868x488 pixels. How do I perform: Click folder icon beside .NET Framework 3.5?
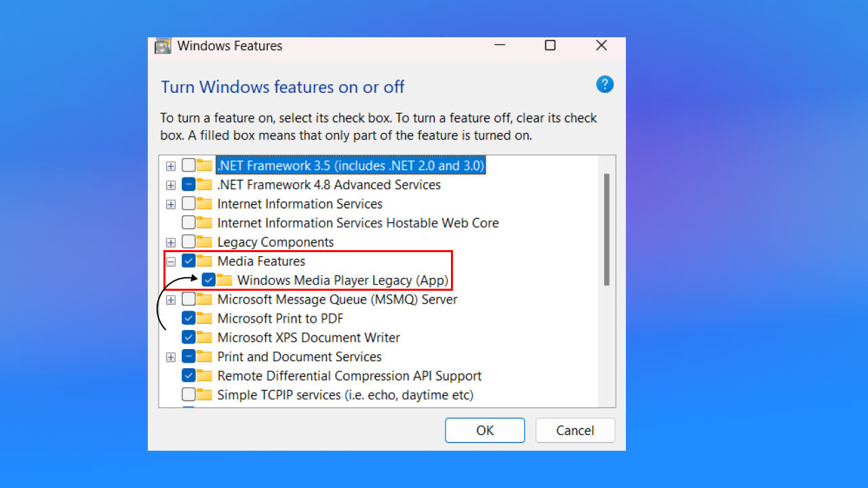click(205, 165)
